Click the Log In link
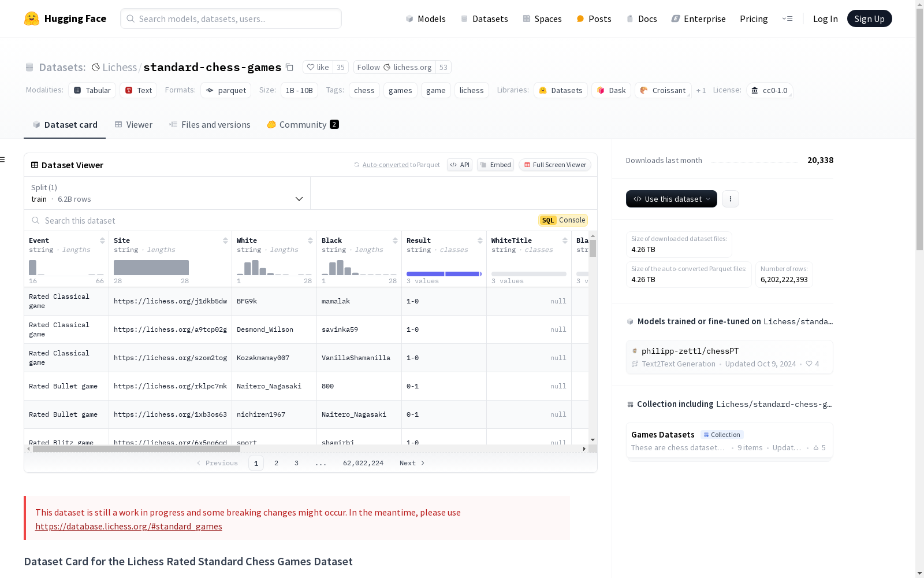This screenshot has width=924, height=578. [825, 18]
